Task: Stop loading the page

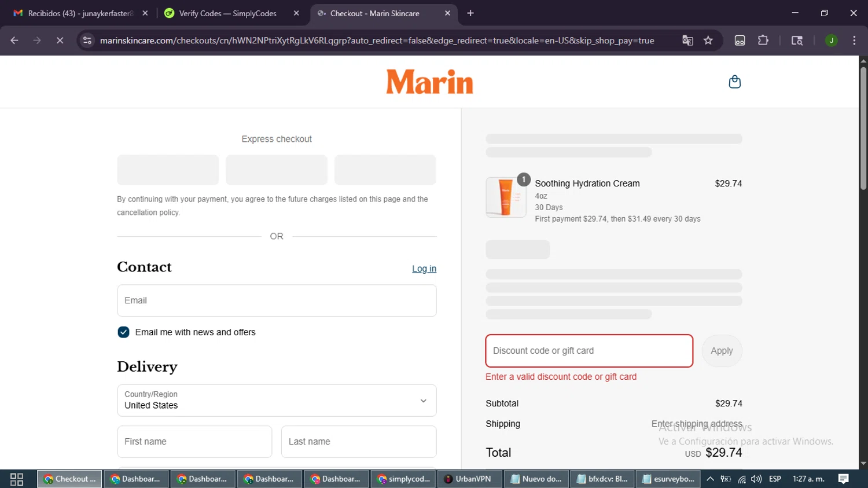Action: tap(60, 41)
